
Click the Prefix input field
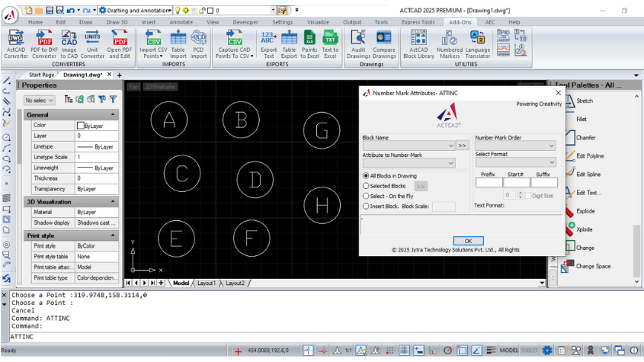point(489,182)
